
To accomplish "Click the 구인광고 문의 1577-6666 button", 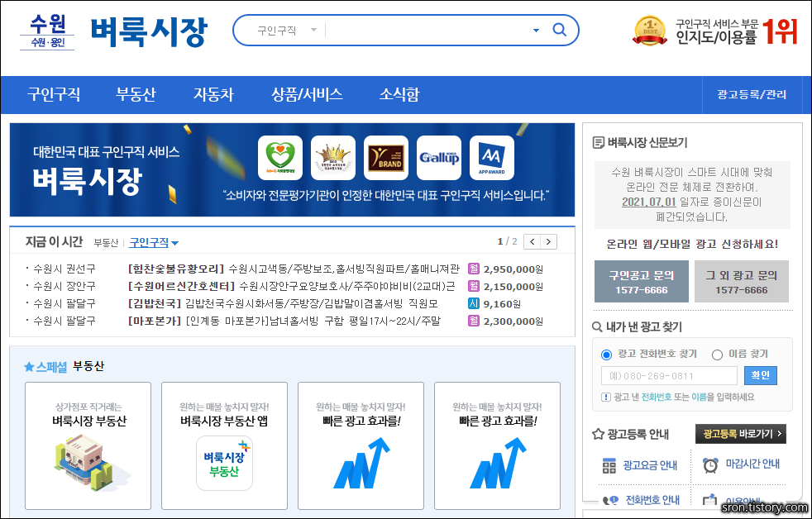I will point(641,282).
